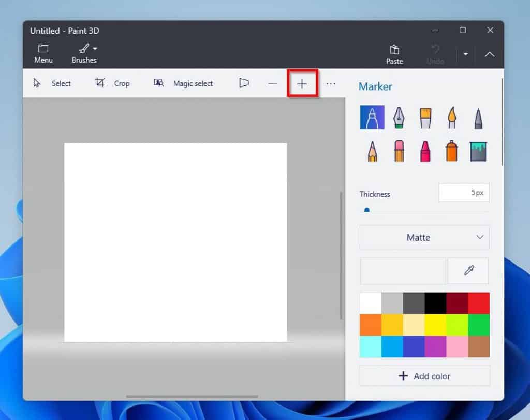
Task: Select the Watercolor brush
Action: [452, 118]
